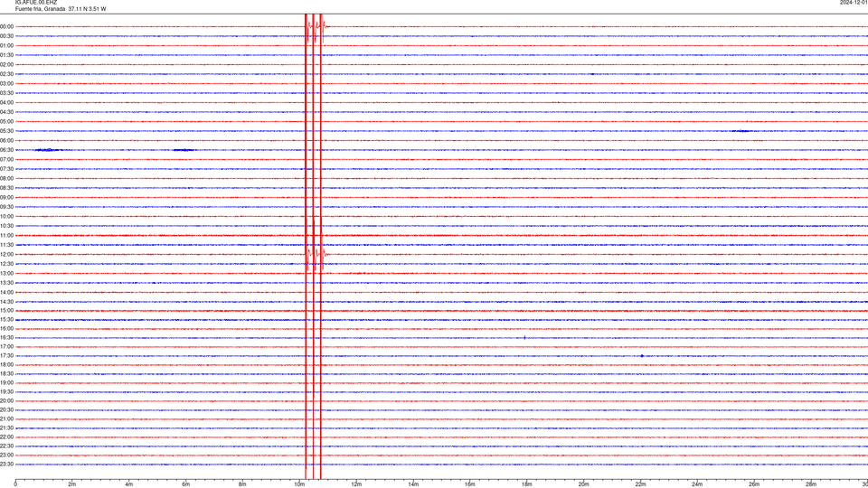The width and height of the screenshot is (868, 488).
Task: Click the 2m tick label on axis
Action: point(72,484)
